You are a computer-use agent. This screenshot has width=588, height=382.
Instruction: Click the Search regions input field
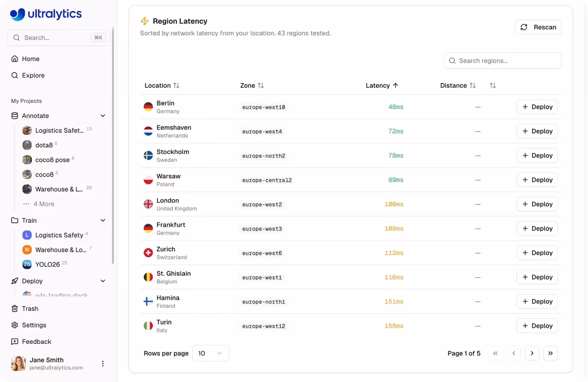point(502,61)
